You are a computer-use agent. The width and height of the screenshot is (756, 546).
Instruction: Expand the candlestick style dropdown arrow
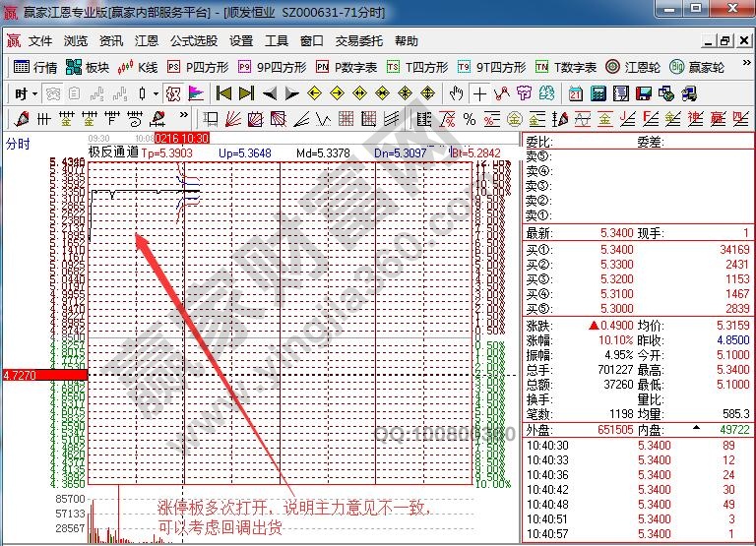155,93
